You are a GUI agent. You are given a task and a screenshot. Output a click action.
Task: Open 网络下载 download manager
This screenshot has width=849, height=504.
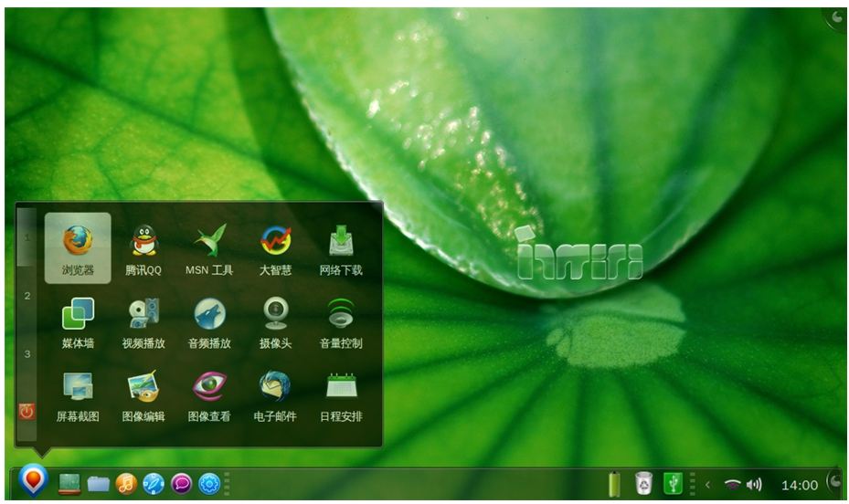(341, 250)
